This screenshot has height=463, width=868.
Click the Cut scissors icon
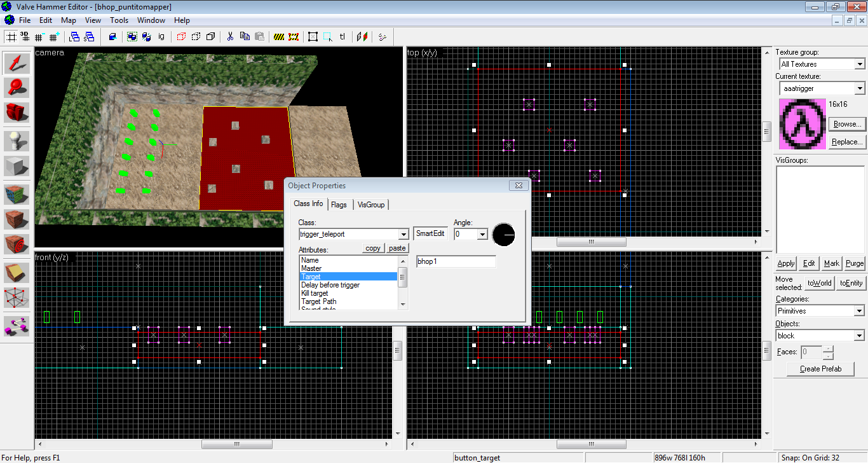(x=231, y=37)
